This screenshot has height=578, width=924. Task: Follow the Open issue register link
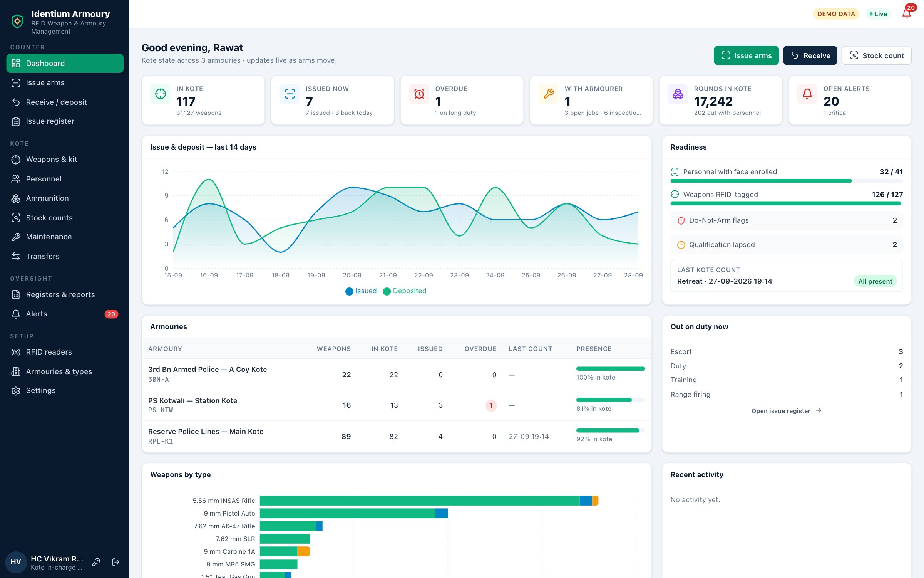786,411
